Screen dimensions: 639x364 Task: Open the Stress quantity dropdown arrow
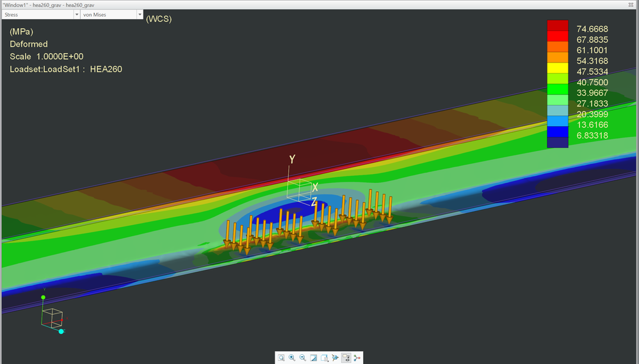pyautogui.click(x=77, y=14)
